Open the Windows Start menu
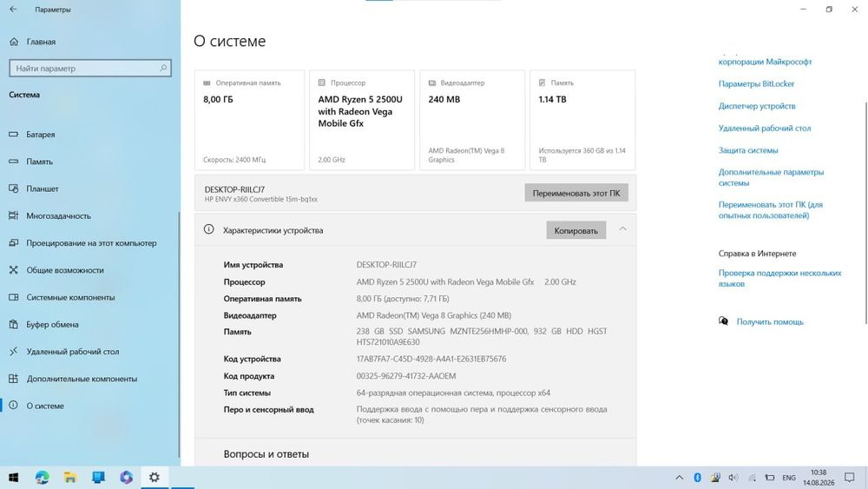The height and width of the screenshot is (489, 868). click(x=13, y=478)
